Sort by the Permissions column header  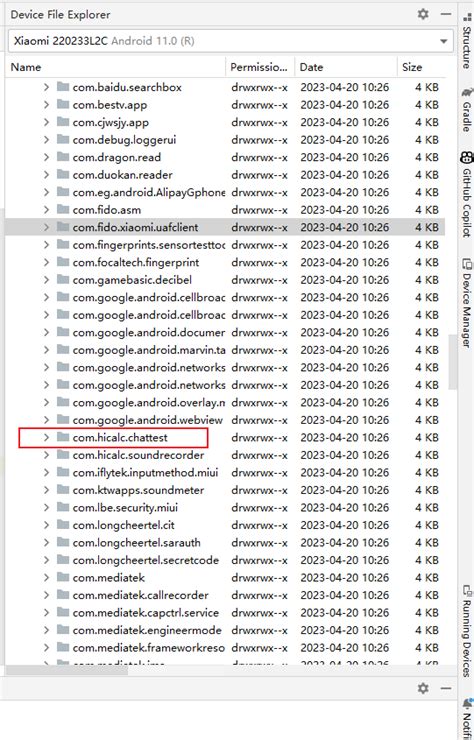tap(260, 67)
